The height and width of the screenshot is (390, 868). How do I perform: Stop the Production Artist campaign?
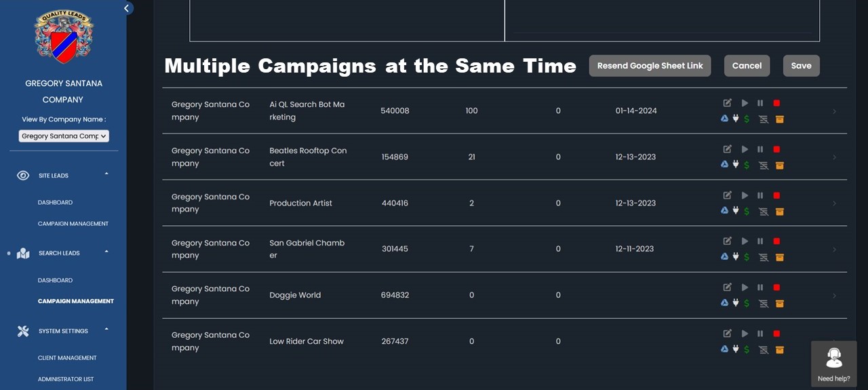[776, 195]
